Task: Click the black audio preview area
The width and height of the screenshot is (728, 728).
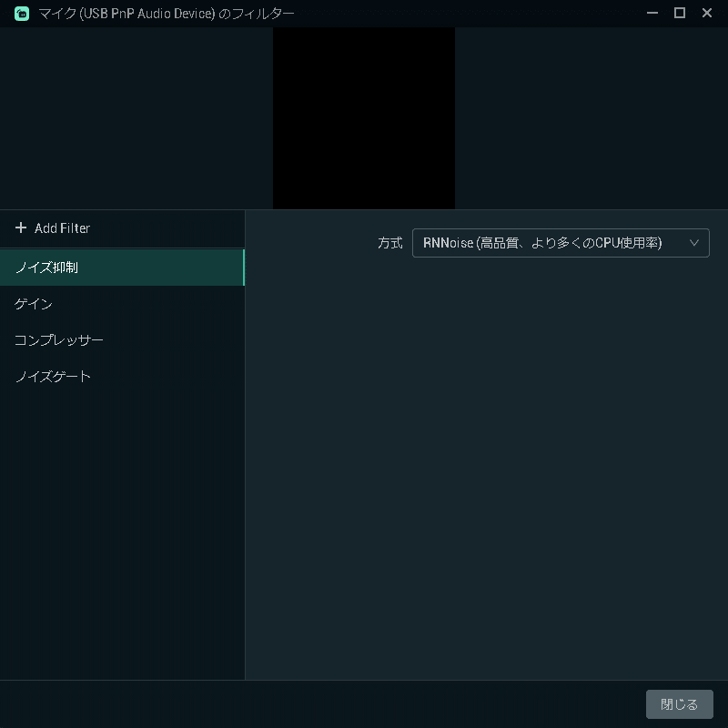Action: pyautogui.click(x=364, y=118)
